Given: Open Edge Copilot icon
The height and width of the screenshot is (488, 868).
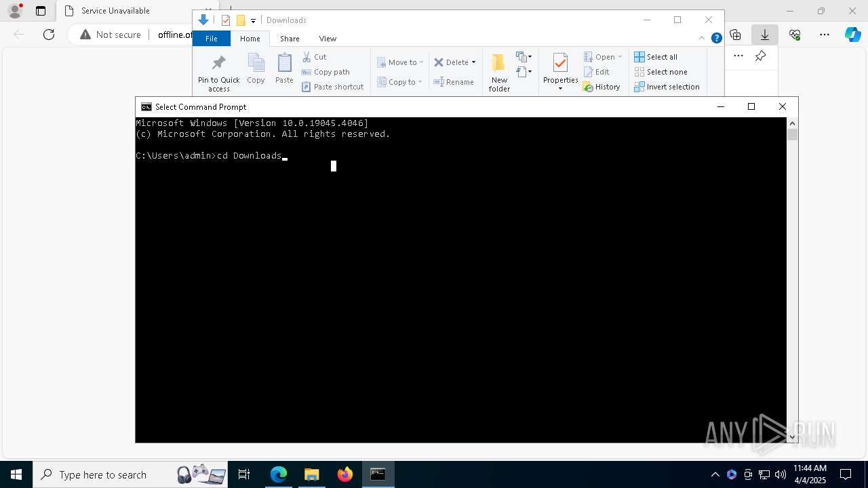Looking at the screenshot, I should pos(852,35).
